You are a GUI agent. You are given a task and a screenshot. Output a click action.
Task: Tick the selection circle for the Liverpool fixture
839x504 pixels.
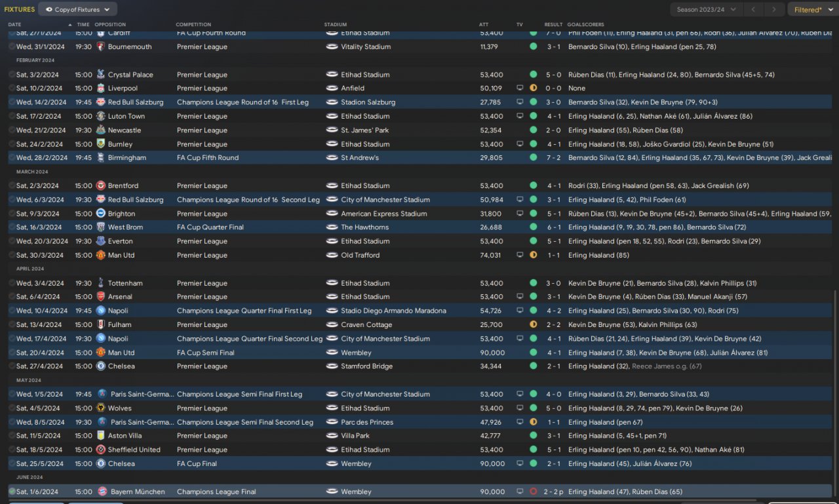click(x=12, y=88)
